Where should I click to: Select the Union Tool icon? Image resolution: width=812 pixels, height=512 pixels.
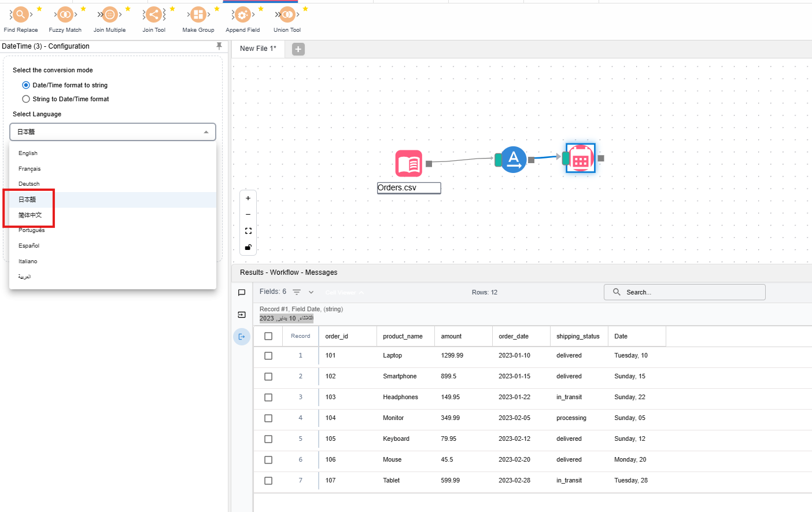pos(287,14)
